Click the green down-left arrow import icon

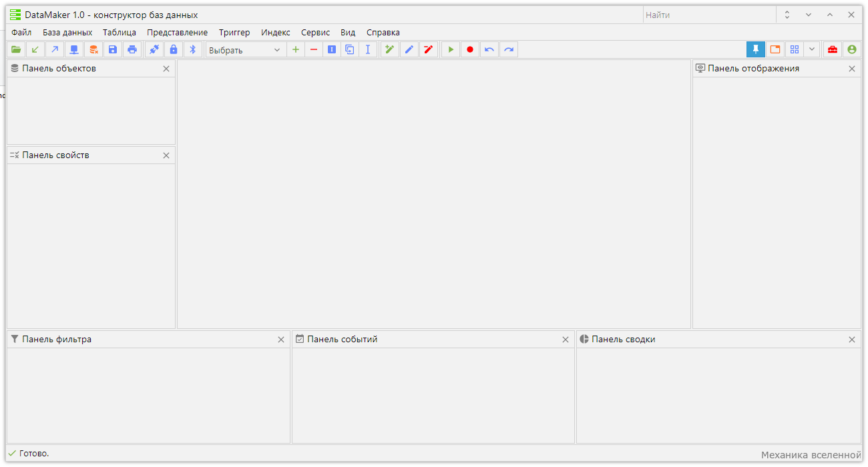(35, 49)
